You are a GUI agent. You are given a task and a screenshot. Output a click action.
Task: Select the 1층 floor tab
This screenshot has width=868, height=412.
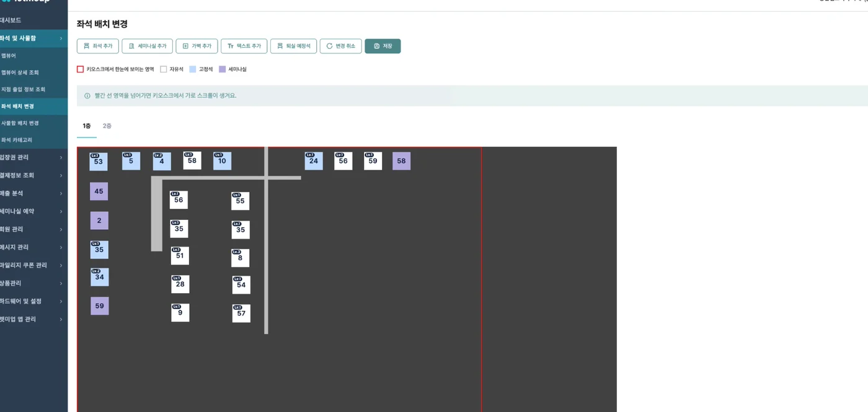point(87,126)
